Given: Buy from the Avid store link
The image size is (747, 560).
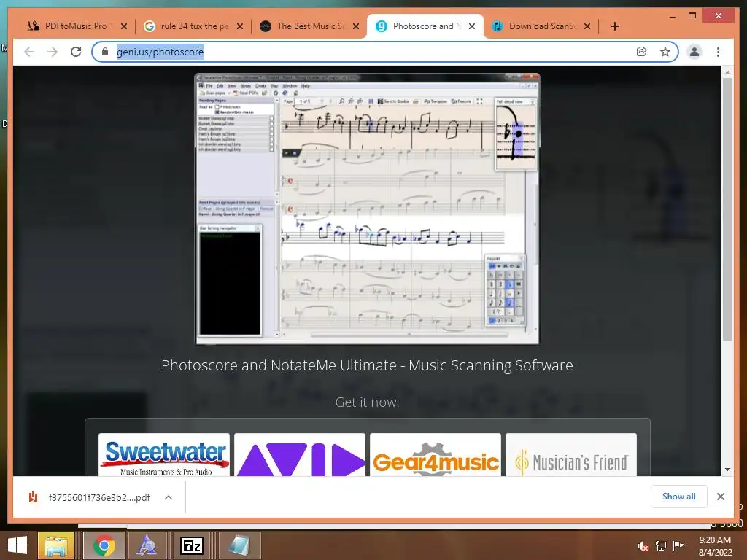Looking at the screenshot, I should pyautogui.click(x=300, y=455).
